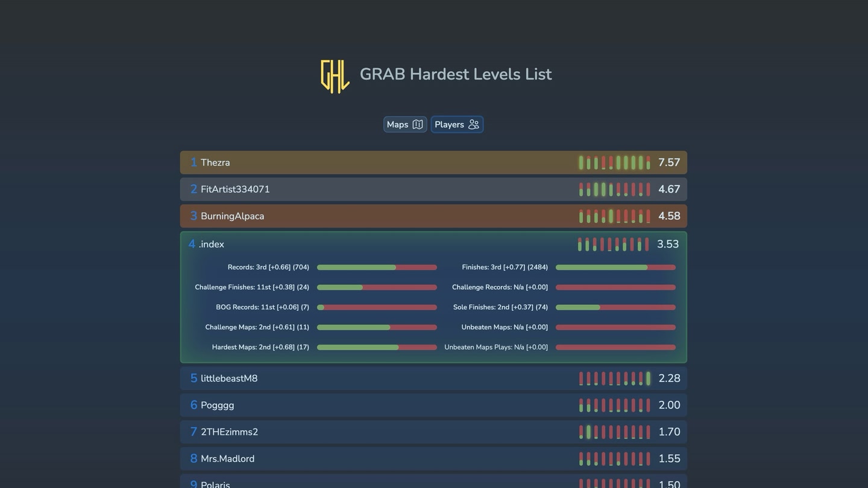
Task: Click the Records 3rd progress bar
Action: tap(377, 267)
